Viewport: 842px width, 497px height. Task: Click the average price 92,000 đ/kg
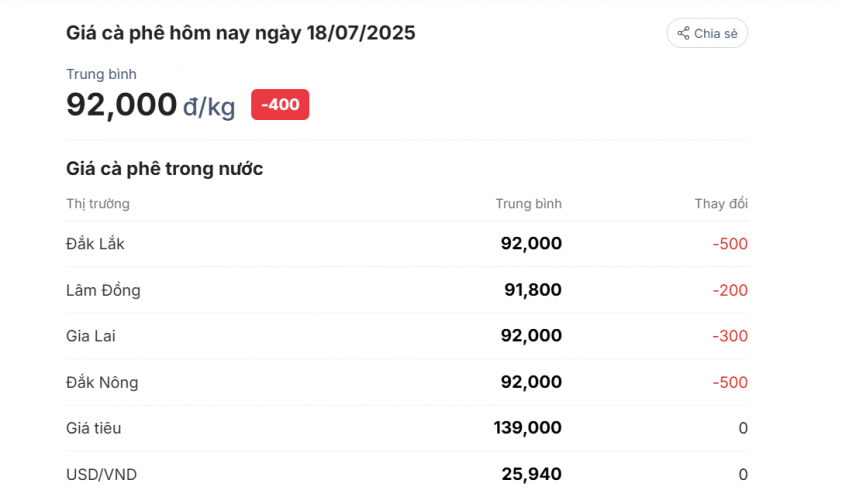pos(150,104)
